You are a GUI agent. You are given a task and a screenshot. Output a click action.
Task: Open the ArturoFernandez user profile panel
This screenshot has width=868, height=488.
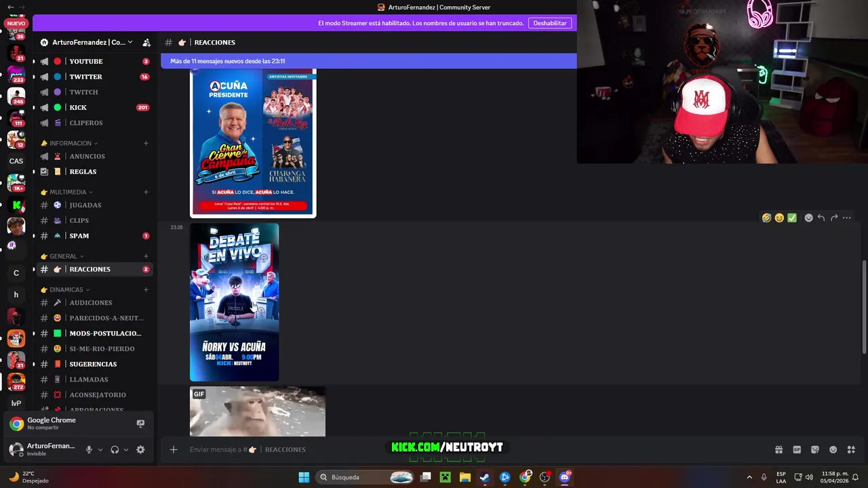point(43,449)
